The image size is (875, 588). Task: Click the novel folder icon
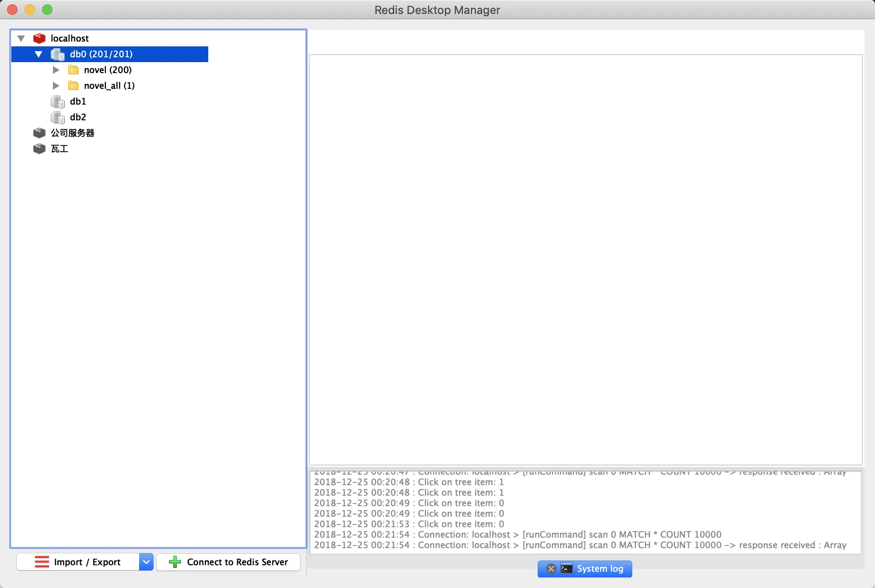(73, 70)
